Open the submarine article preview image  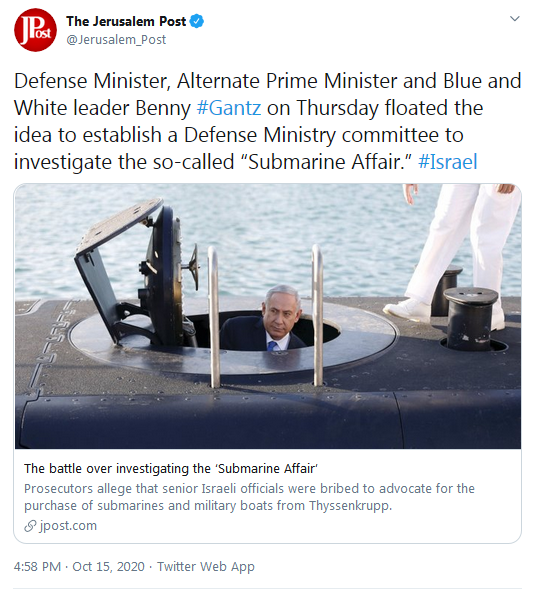coord(268,316)
